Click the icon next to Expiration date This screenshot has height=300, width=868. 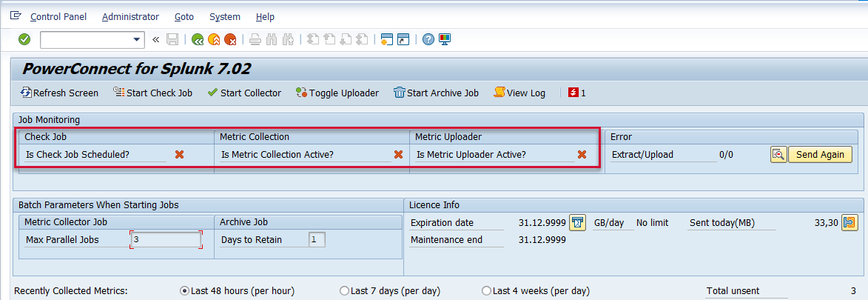[x=578, y=222]
